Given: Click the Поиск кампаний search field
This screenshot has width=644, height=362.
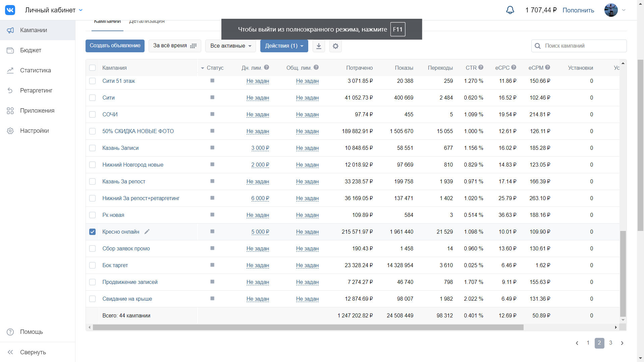Looking at the screenshot, I should click(583, 46).
